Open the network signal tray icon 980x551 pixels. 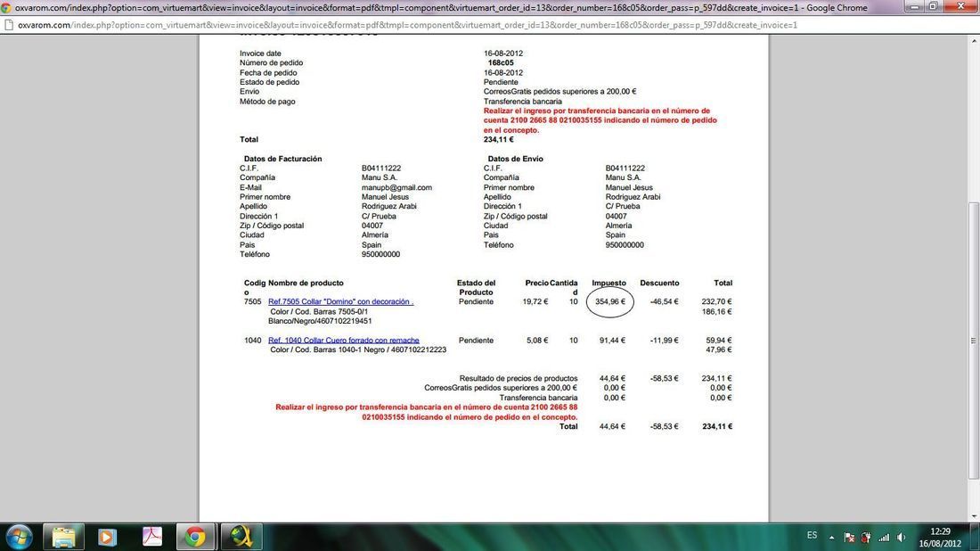pyautogui.click(x=883, y=538)
